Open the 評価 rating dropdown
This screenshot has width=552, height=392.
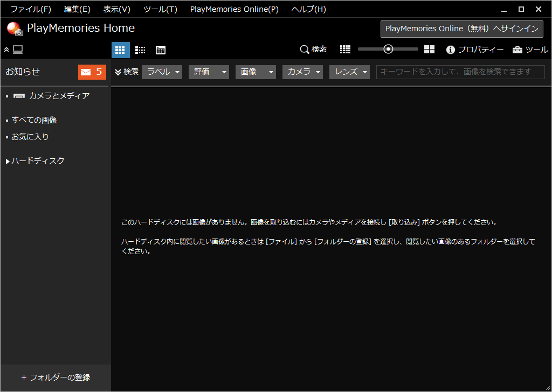(x=209, y=72)
